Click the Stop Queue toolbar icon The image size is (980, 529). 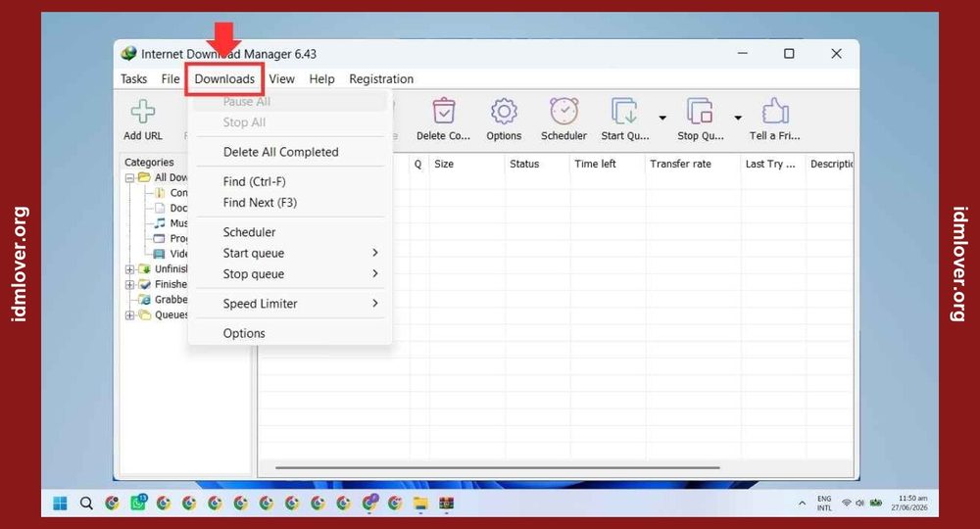tap(700, 111)
